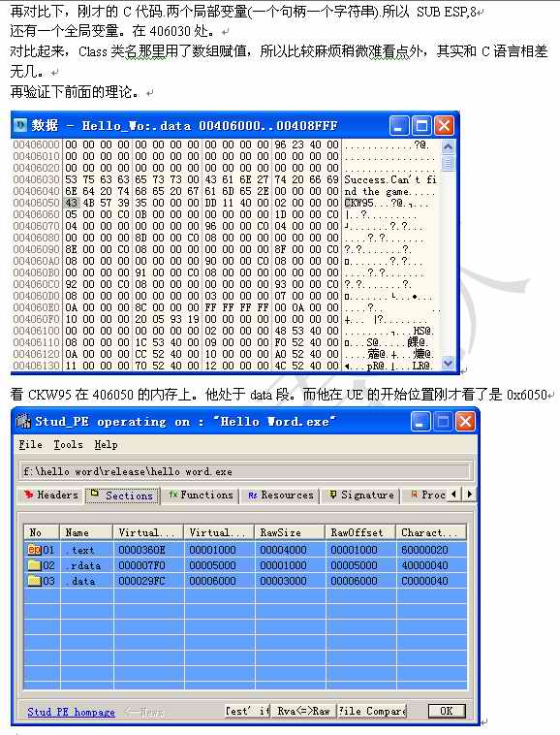Follow the Stud PE homepage link

point(71,712)
